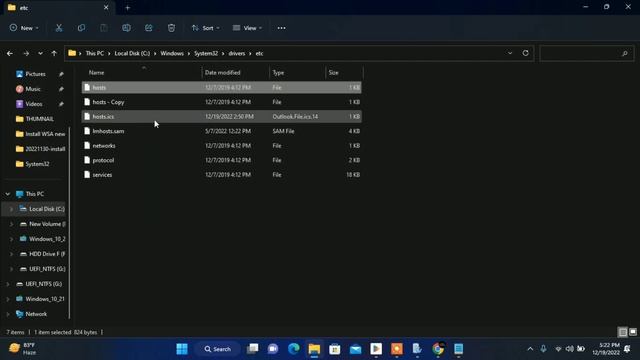Open Pictures in the sidebar
640x360 pixels.
tap(36, 74)
